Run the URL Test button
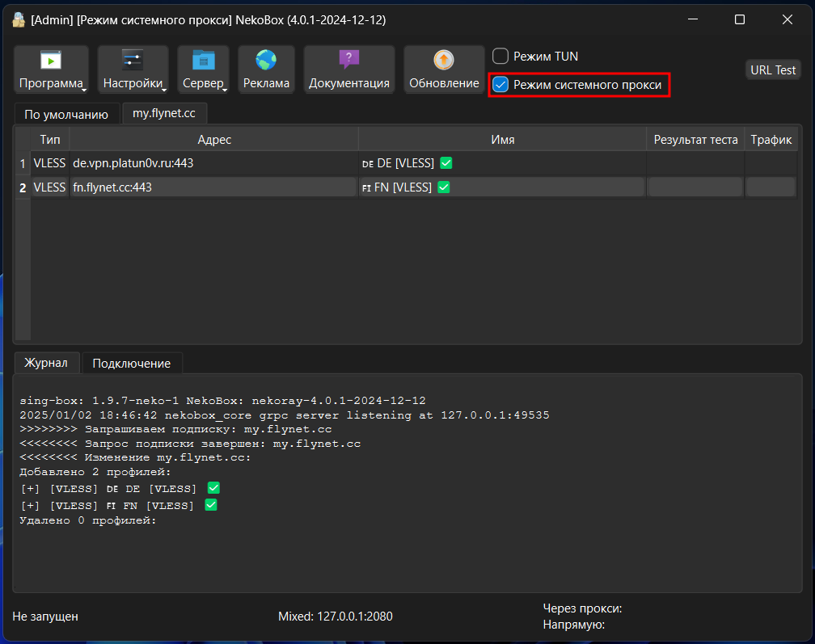Screen dimensions: 815x644 click(x=773, y=69)
